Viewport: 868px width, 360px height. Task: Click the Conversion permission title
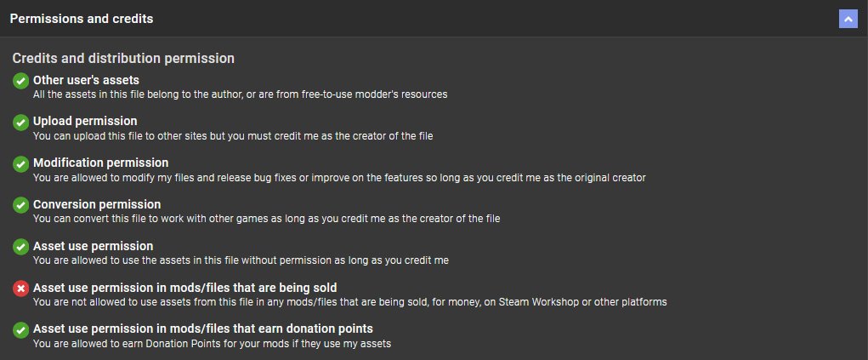97,204
